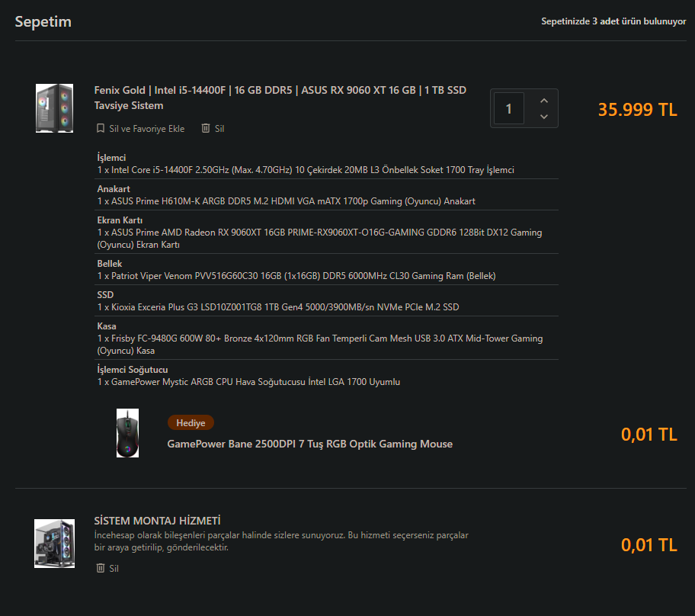Click GamePower Mystic ARGB cooler line
The image size is (695, 616).
tap(248, 382)
